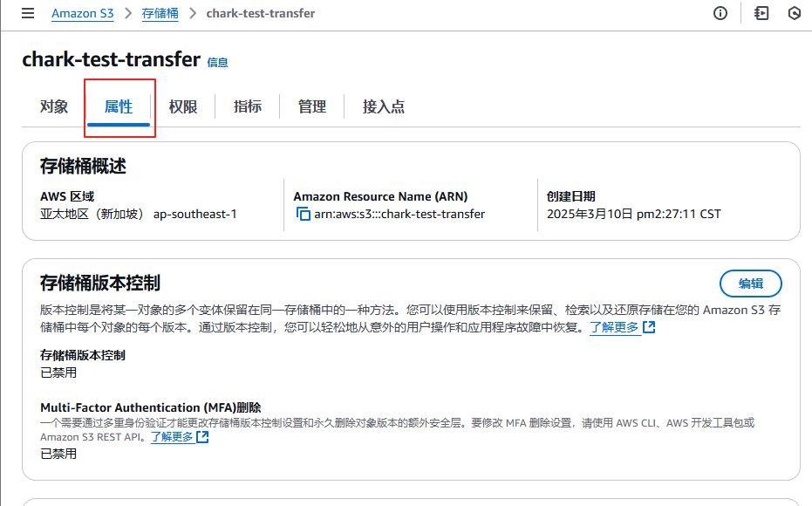Screen dimensions: 812x506
Task: Click 编辑 button for bucket versioning
Action: click(x=750, y=284)
